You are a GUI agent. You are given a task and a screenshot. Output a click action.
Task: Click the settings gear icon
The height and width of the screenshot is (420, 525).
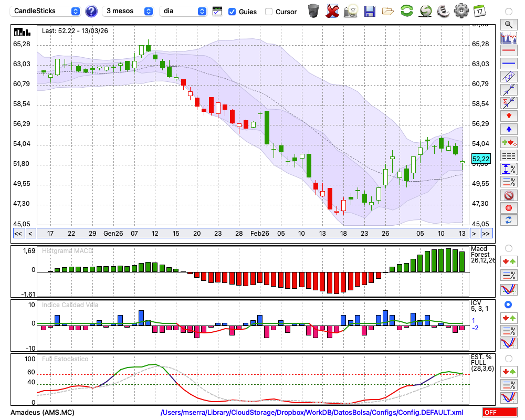click(460, 10)
